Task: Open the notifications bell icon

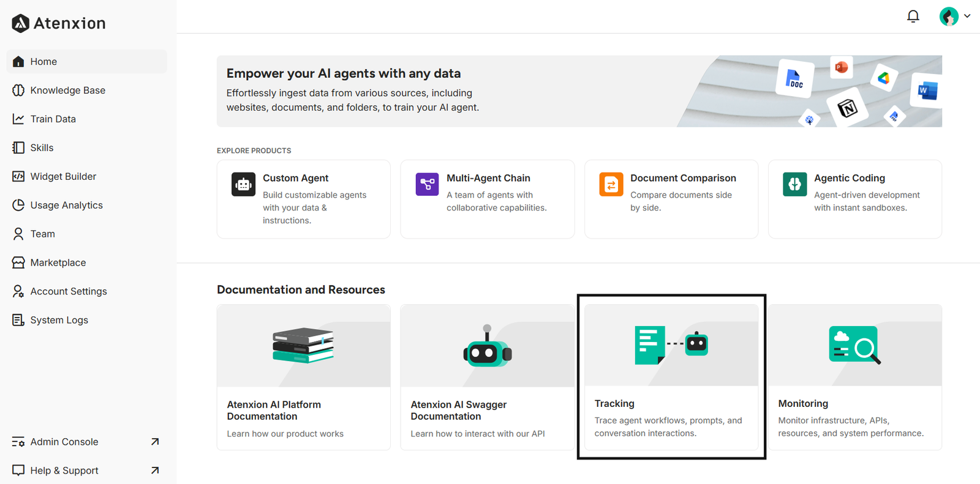Action: 913,17
